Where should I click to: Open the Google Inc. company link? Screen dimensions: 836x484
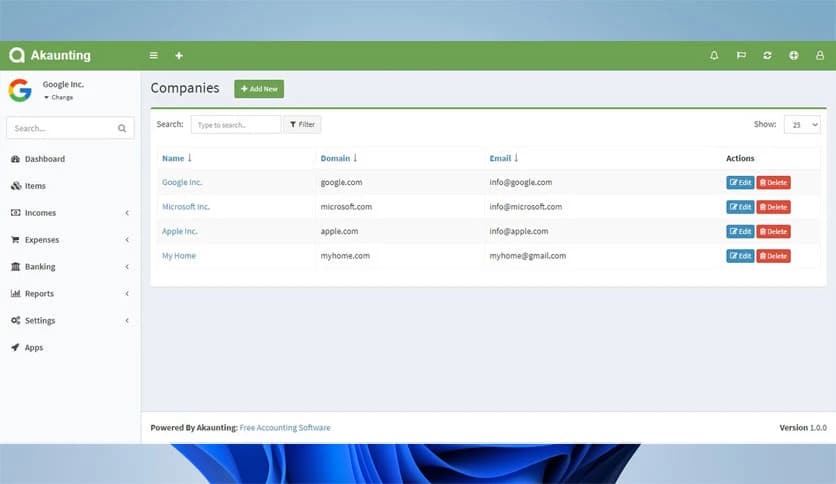[182, 182]
